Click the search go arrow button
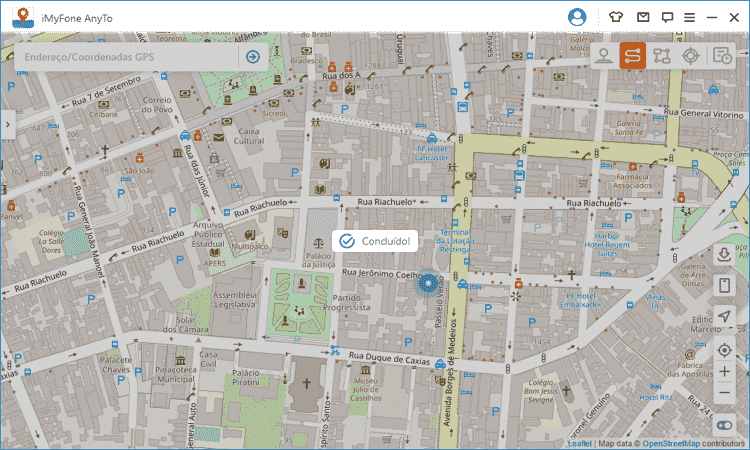 pos(253,57)
